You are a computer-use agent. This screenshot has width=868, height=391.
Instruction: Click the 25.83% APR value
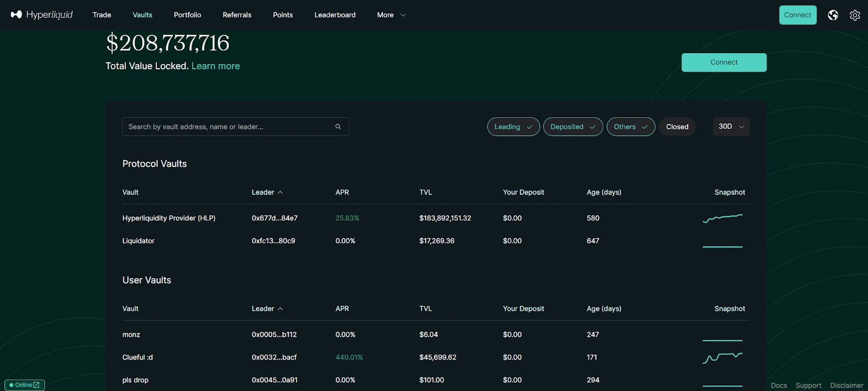(347, 218)
